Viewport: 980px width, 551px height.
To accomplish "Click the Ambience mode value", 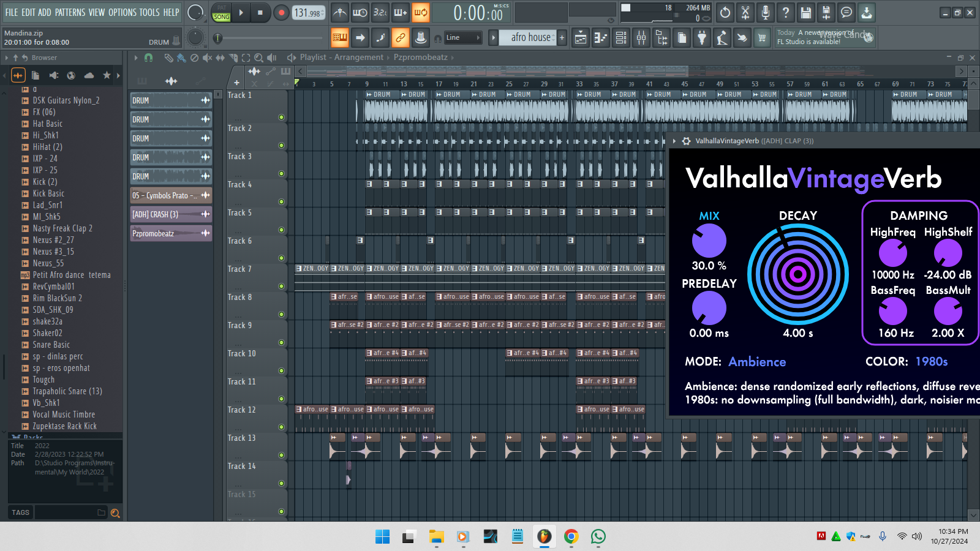I will (x=757, y=362).
